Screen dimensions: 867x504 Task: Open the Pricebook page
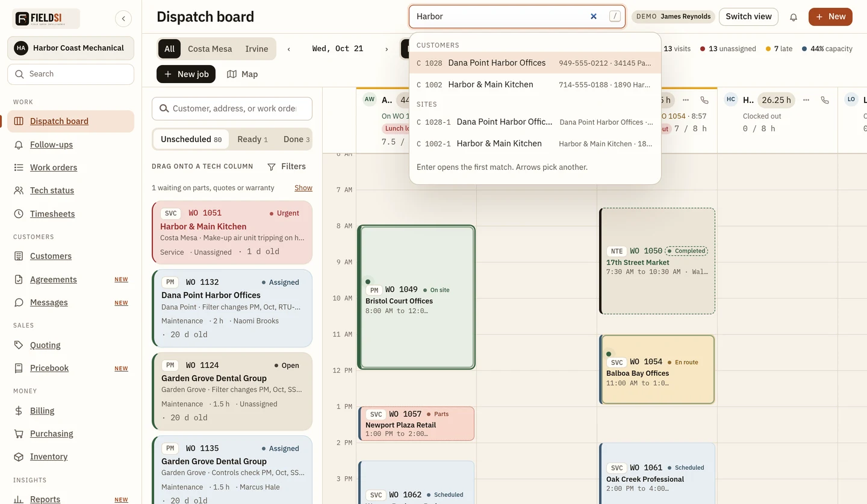click(x=49, y=368)
